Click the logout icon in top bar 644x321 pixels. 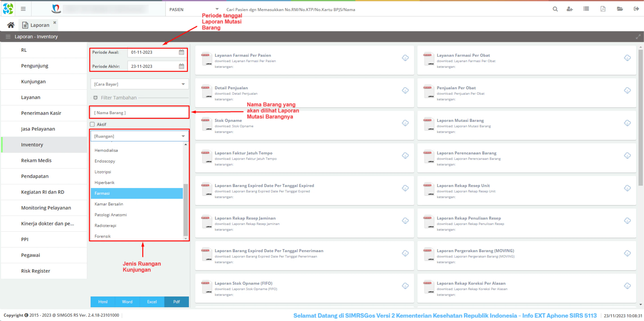coord(636,9)
